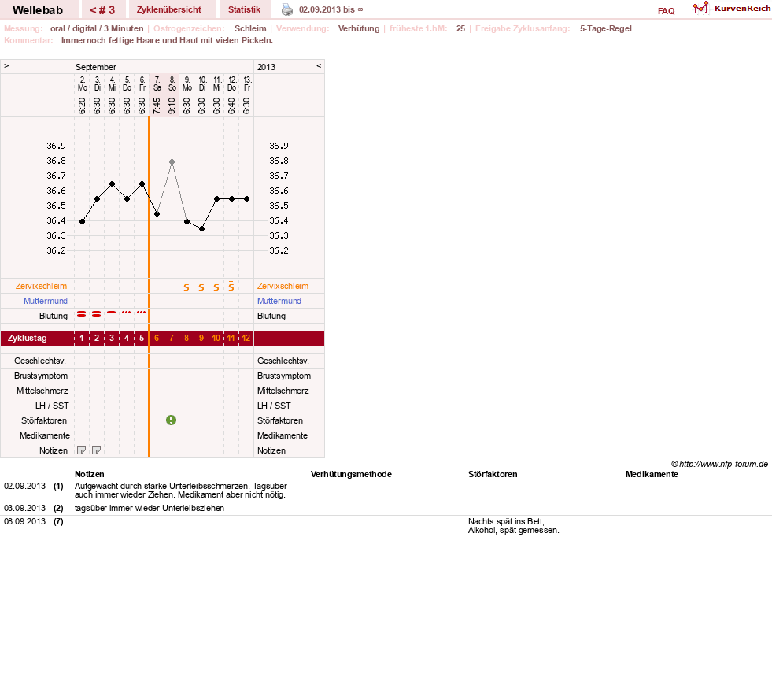772x700 pixels.
Task: Click the 'Nachts spät ins Bett' disturbance text
Action: point(506,522)
